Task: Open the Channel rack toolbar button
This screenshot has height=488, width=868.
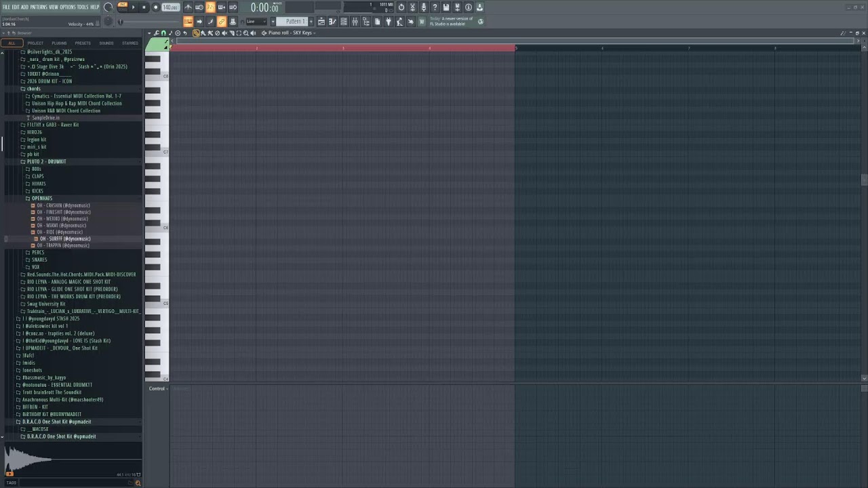Action: pos(344,22)
